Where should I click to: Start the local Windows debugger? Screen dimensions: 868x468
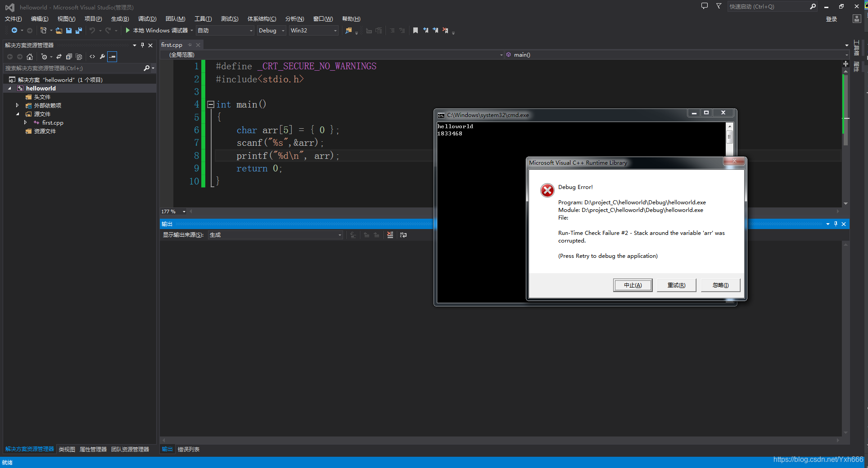click(156, 31)
